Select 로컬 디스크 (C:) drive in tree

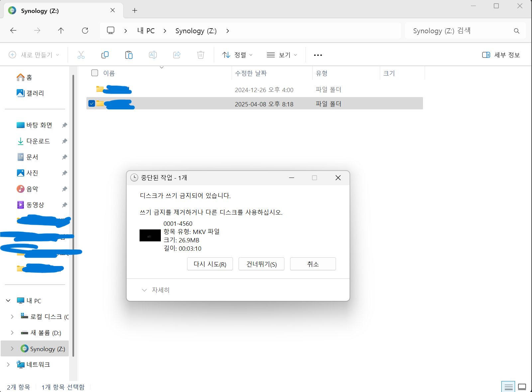(x=45, y=317)
